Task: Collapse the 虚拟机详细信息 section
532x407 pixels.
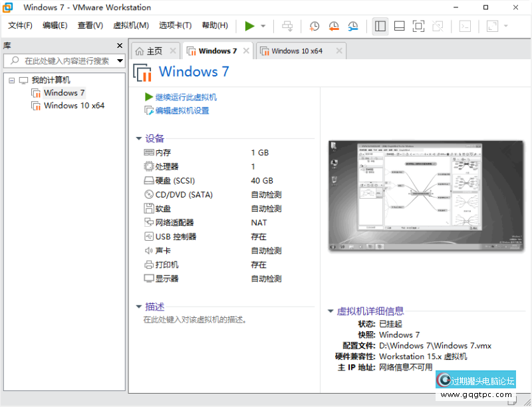Action: [331, 311]
